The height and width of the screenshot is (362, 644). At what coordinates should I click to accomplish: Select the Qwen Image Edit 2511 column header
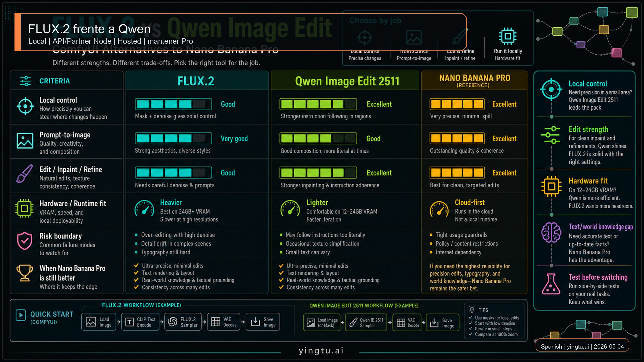click(x=345, y=81)
